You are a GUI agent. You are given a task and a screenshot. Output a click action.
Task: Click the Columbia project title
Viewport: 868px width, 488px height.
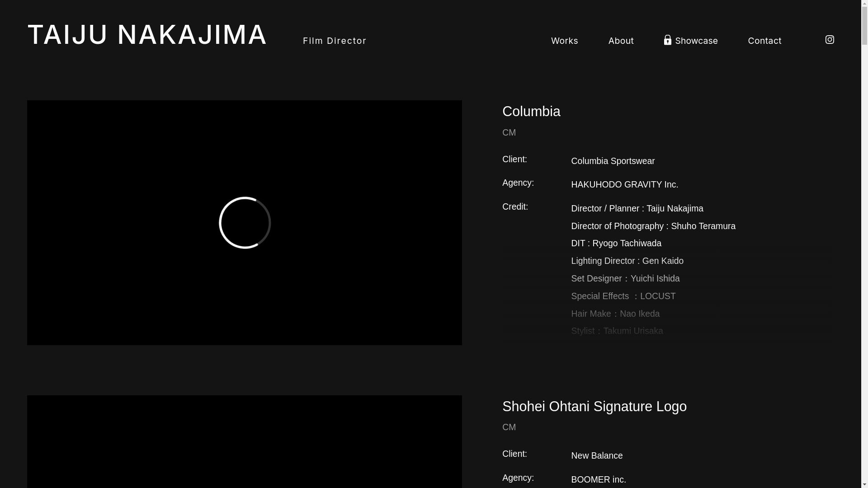tap(531, 111)
